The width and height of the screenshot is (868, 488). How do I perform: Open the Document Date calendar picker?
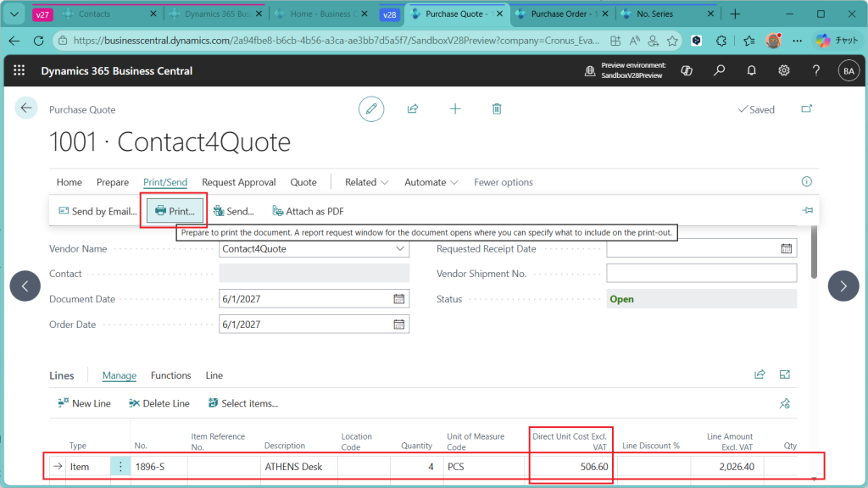point(399,299)
